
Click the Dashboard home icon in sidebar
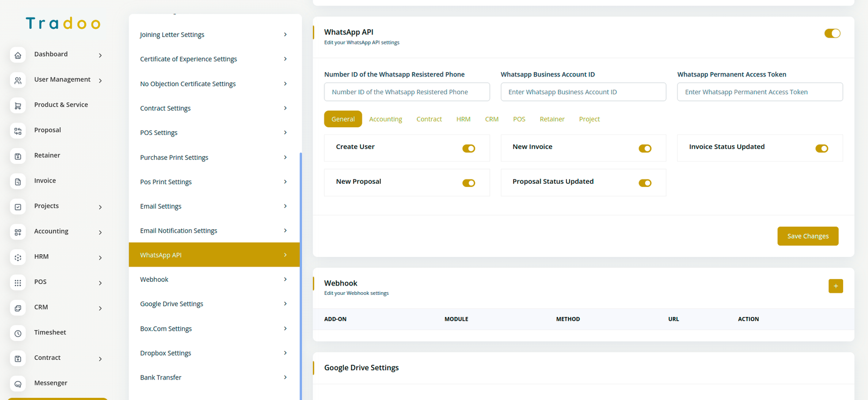(18, 55)
